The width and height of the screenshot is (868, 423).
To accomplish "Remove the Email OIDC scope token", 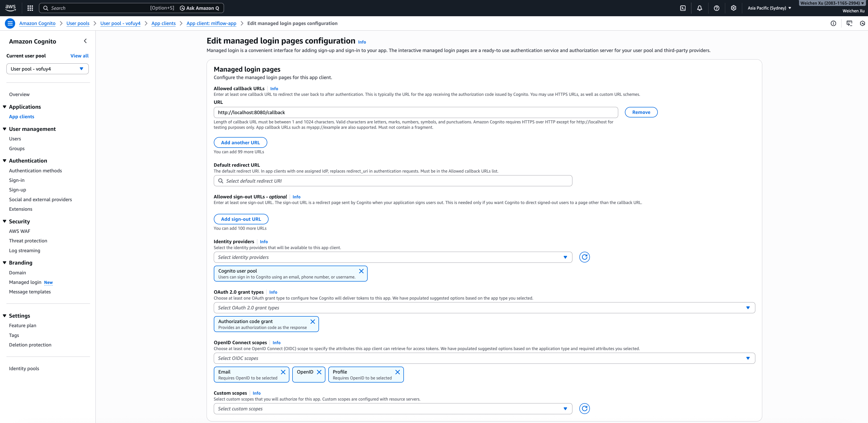I will pos(283,372).
